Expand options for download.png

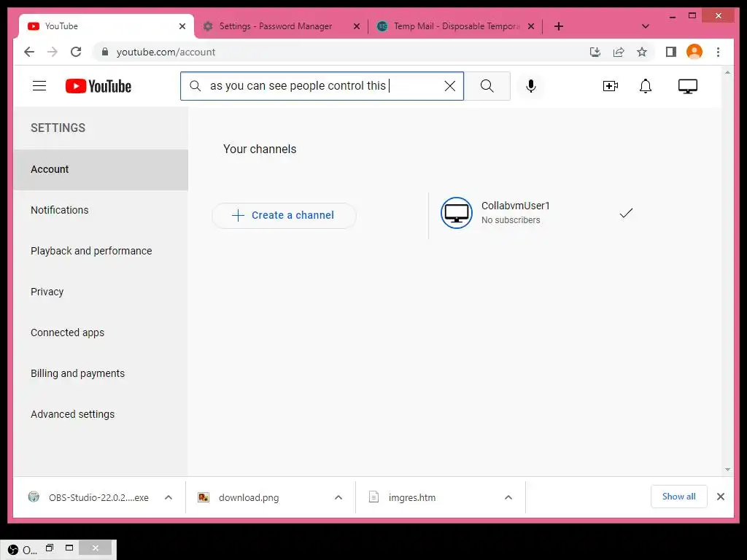point(338,497)
